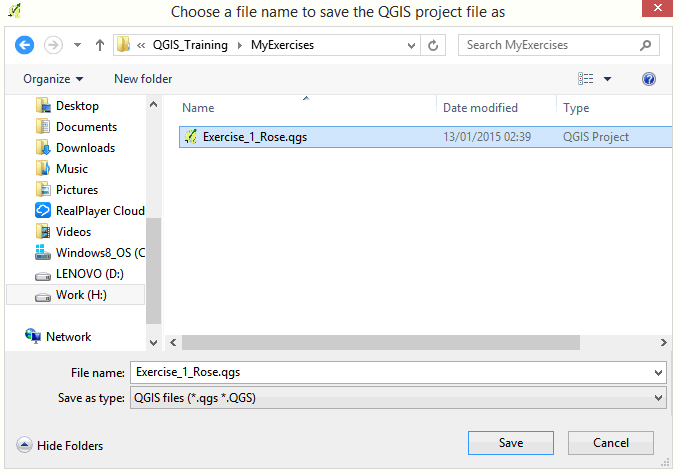679x473 pixels.
Task: Open the recent locations dropdown arrow
Action: tap(78, 45)
